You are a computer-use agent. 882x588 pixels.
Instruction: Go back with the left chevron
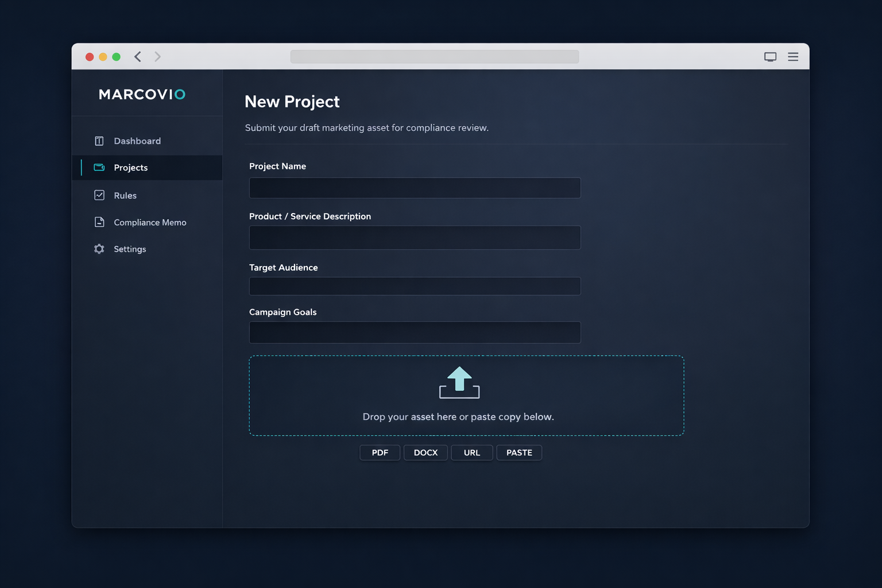(x=138, y=56)
